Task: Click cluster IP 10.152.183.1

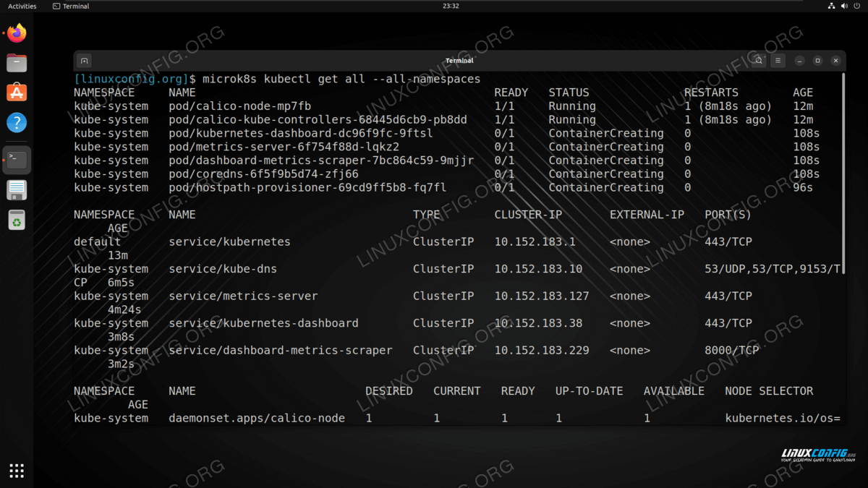Action: coord(535,241)
